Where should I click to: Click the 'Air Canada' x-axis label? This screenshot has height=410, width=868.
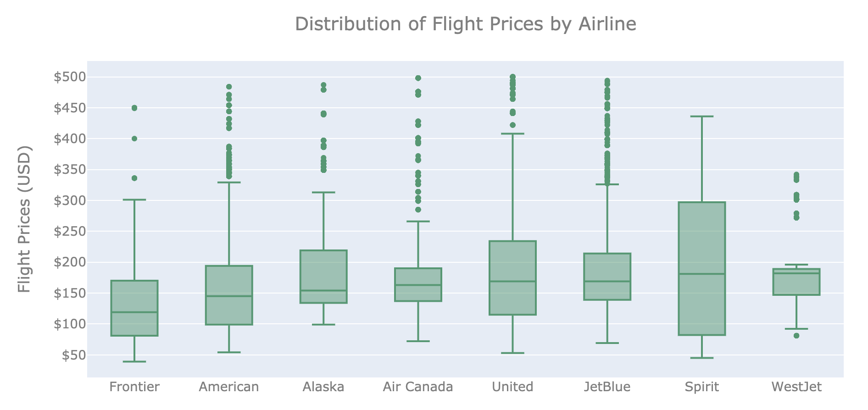click(x=418, y=387)
